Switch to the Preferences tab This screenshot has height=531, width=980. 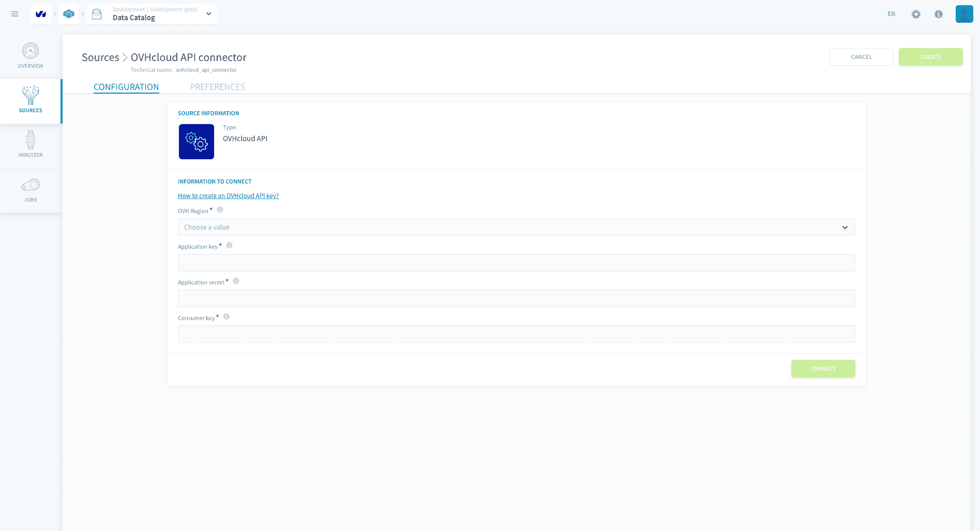click(x=218, y=87)
